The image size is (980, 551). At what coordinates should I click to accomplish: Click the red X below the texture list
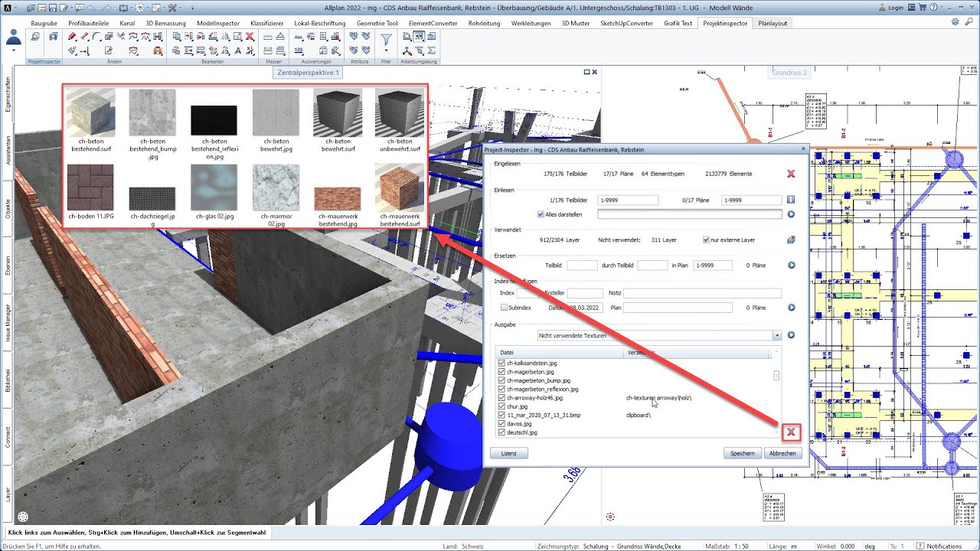791,433
